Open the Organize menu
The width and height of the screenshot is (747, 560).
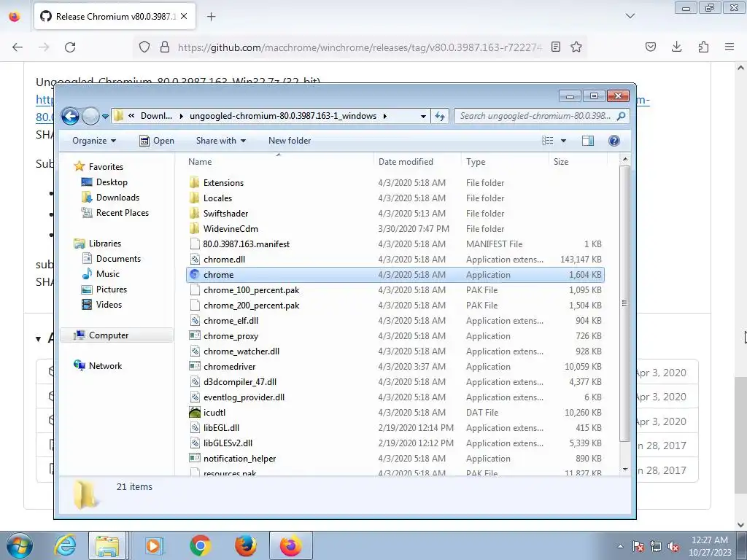94,141
